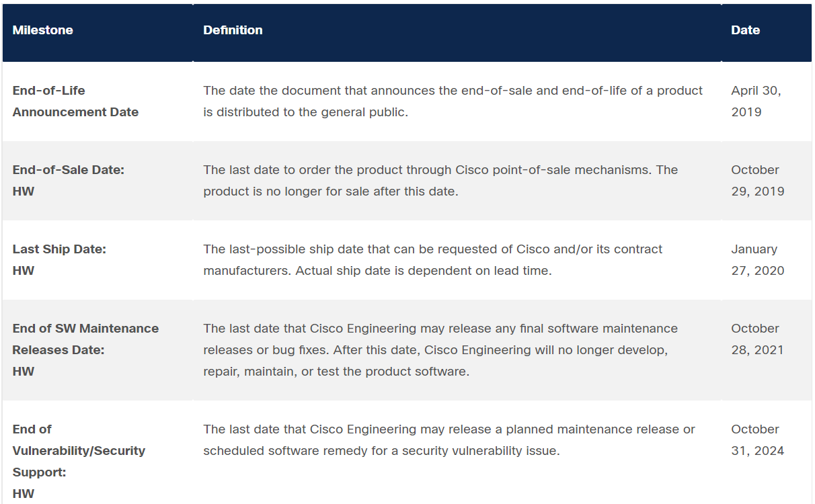Click the final software maintenance releases definition
The image size is (815, 504).
coord(440,350)
